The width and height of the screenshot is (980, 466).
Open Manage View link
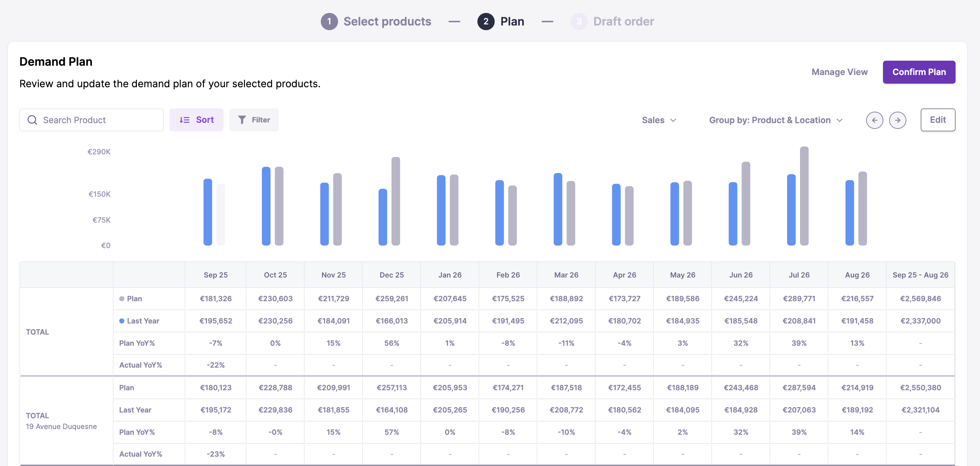point(839,72)
